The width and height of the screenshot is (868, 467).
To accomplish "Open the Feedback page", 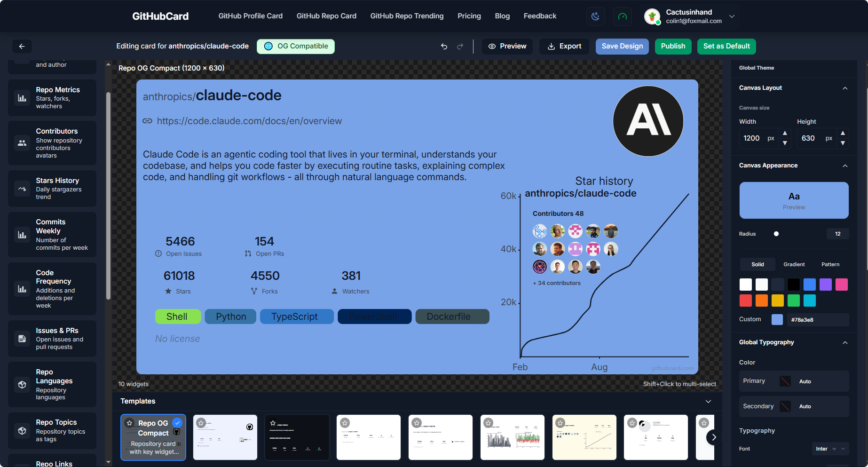I will coord(540,16).
